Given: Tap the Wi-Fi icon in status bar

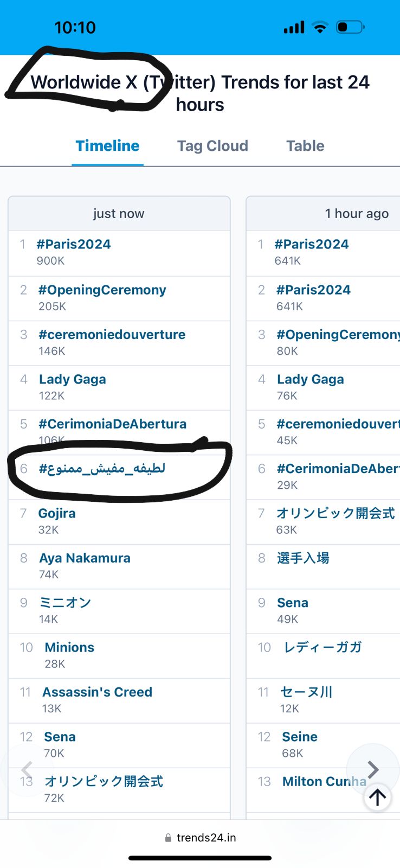Looking at the screenshot, I should pyautogui.click(x=320, y=27).
